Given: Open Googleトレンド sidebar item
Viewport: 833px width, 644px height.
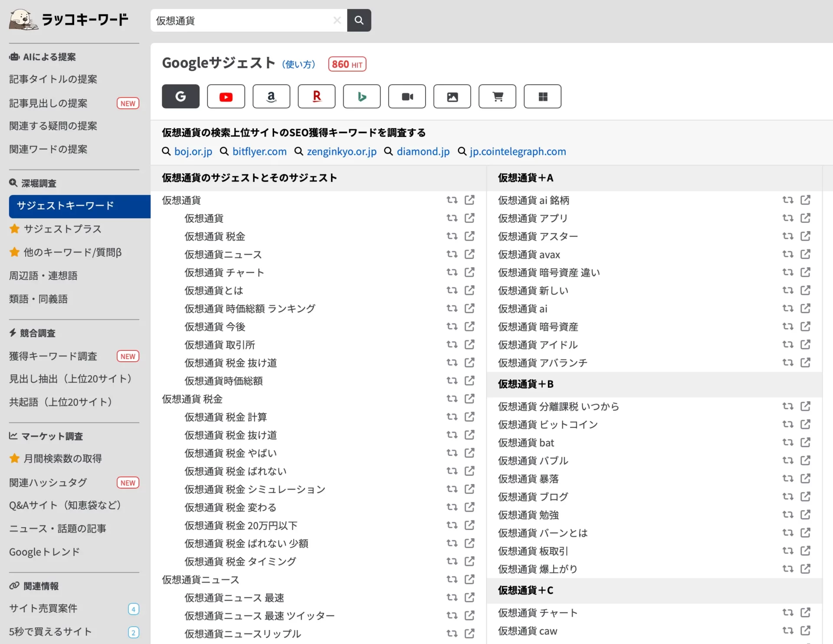Looking at the screenshot, I should tap(44, 552).
